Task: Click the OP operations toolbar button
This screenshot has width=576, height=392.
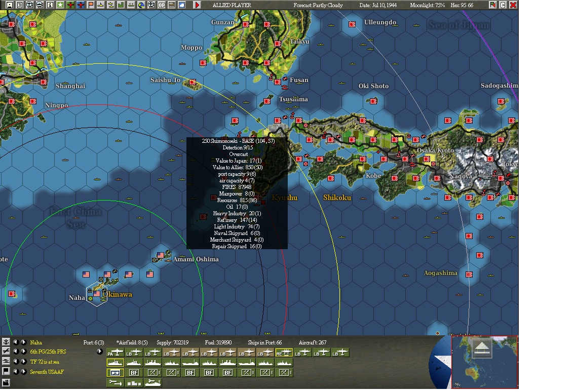Action: click(x=161, y=5)
